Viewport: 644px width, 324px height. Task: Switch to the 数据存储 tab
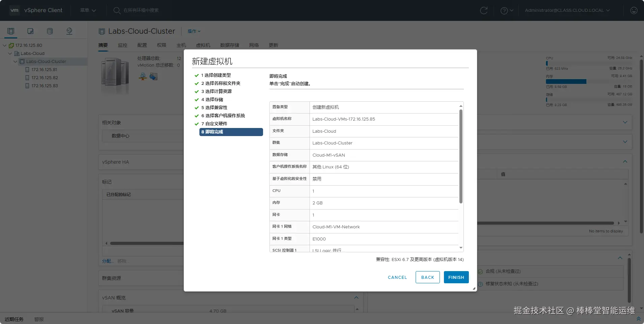[230, 45]
